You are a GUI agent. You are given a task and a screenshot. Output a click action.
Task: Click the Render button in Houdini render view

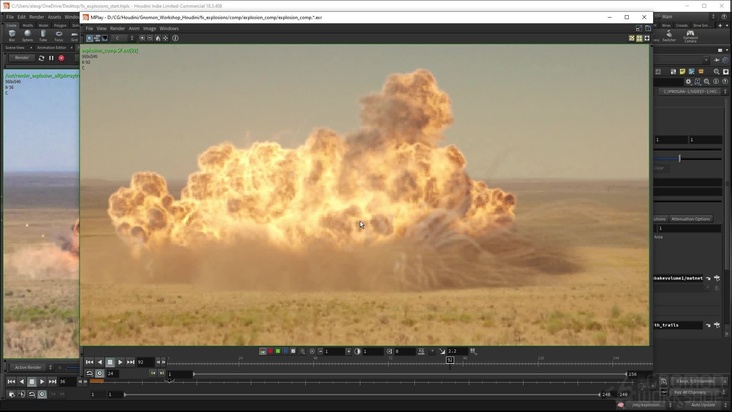22,58
